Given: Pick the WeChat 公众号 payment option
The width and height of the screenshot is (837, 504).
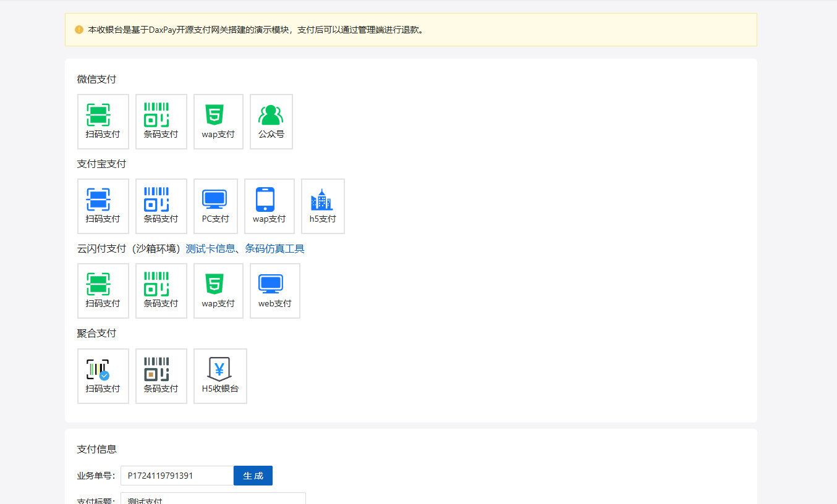Looking at the screenshot, I should (271, 122).
